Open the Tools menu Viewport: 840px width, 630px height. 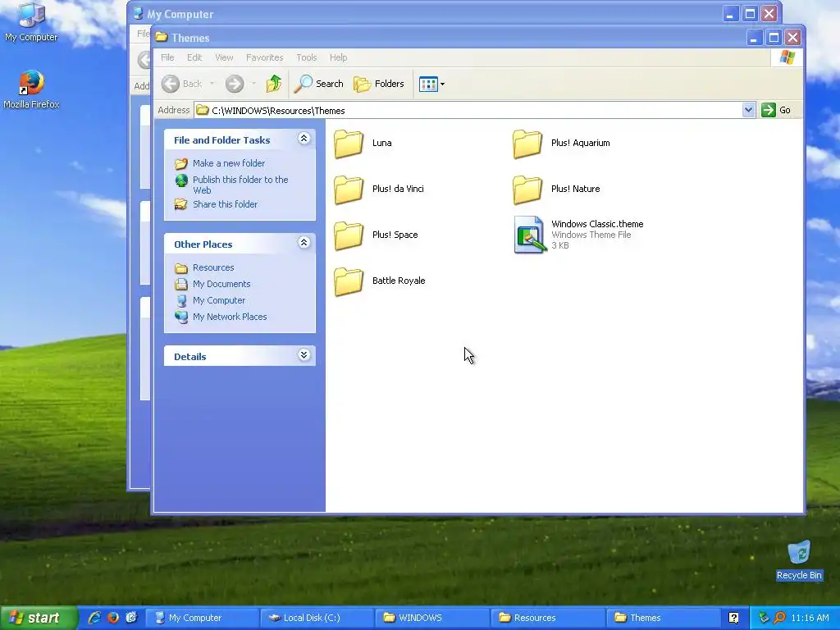(x=307, y=57)
